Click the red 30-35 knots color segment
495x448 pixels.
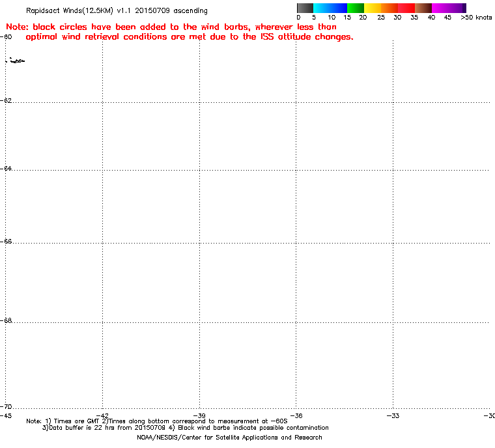click(x=406, y=8)
